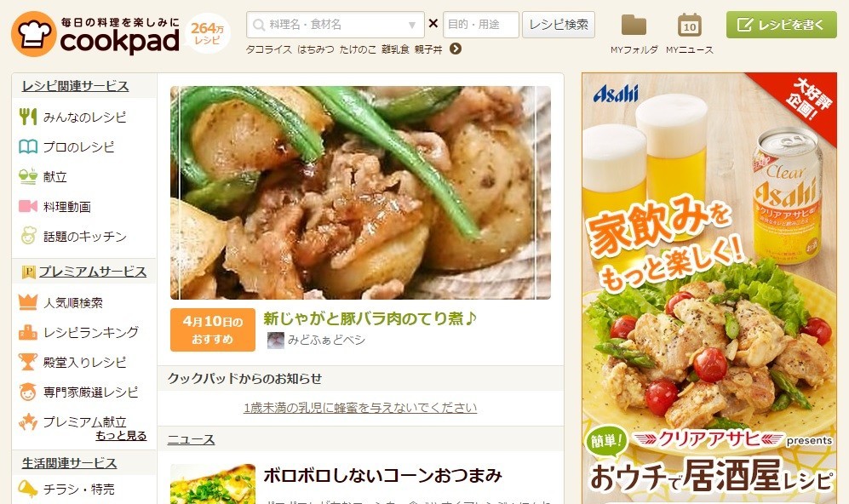Image resolution: width=849 pixels, height=504 pixels.
Task: Open the honey warning notice link
Action: point(360,408)
